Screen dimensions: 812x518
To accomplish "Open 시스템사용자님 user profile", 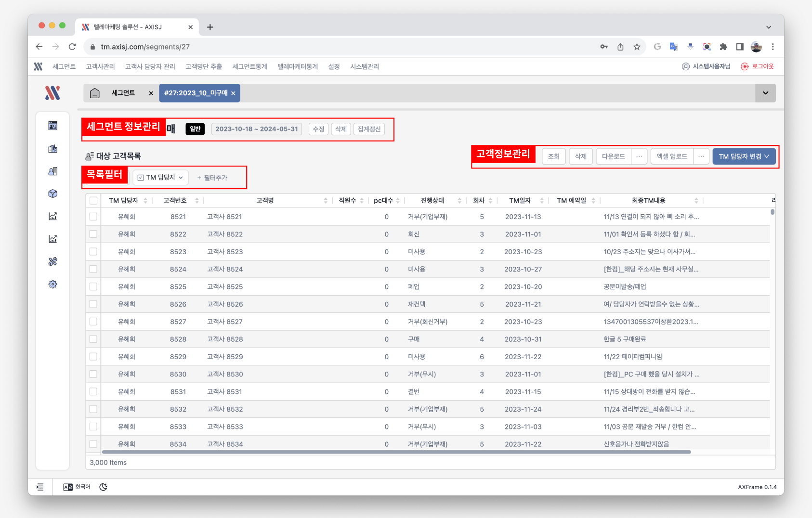I will [706, 66].
